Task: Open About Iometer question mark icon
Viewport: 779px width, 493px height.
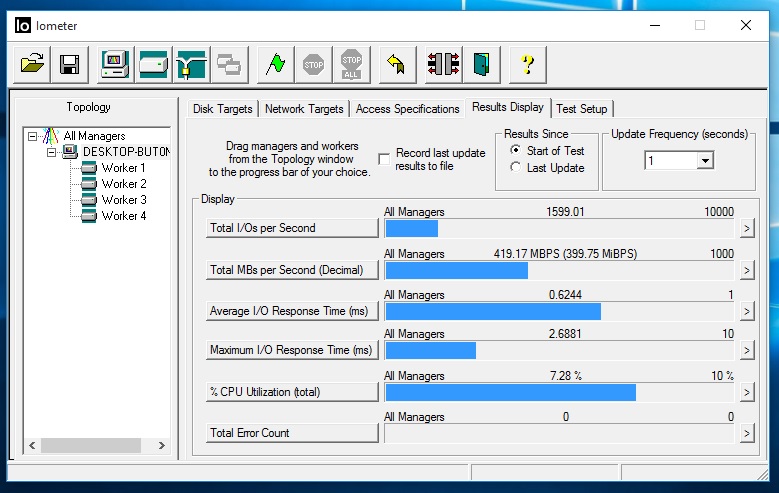Action: tap(528, 65)
